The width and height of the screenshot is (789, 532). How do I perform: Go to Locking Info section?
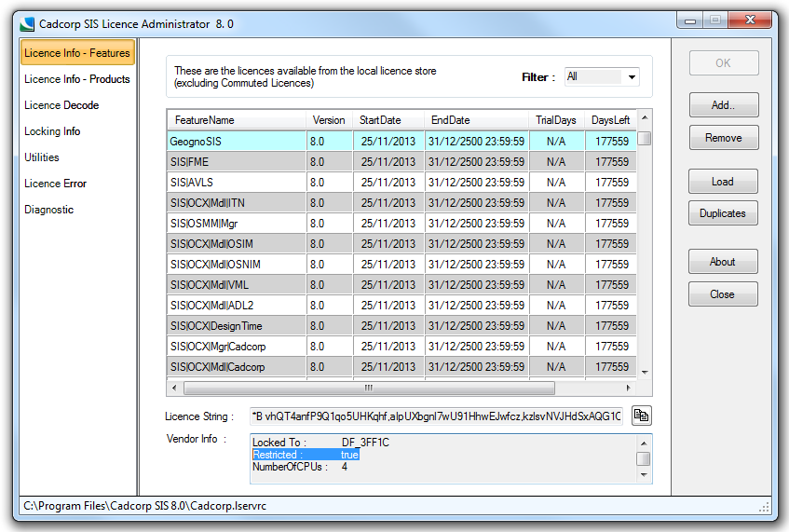click(52, 131)
